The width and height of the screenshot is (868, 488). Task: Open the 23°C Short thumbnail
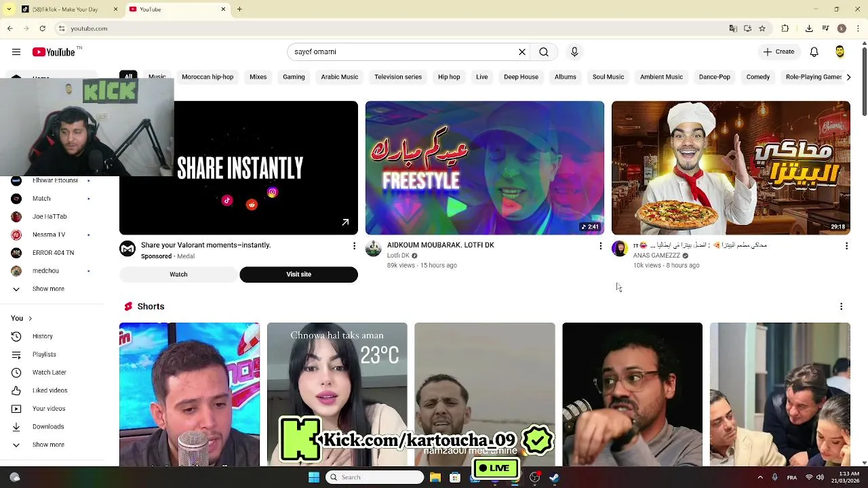pyautogui.click(x=337, y=394)
